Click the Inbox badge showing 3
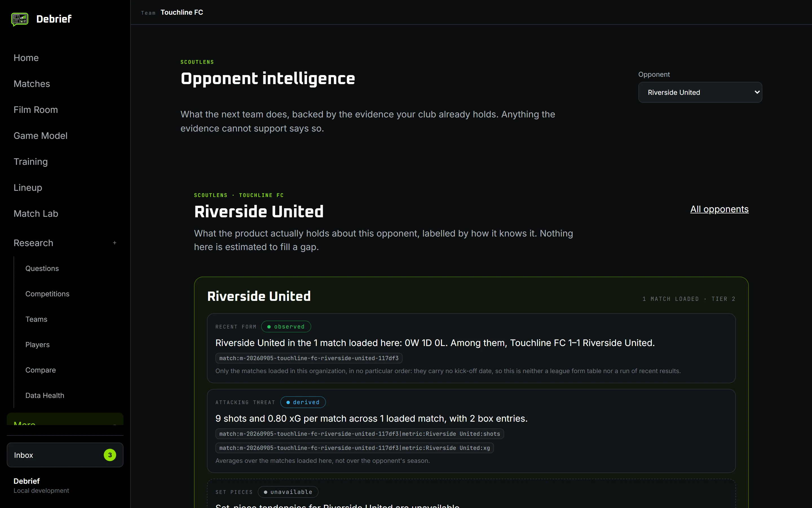The image size is (812, 508). (110, 455)
